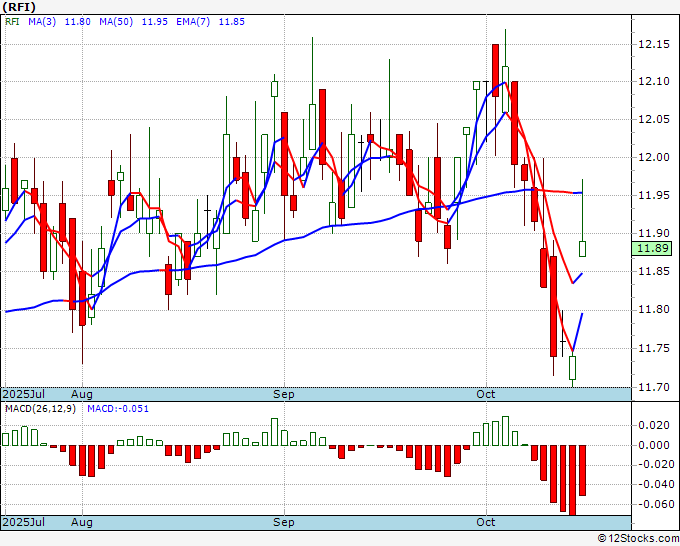Click the 11.90 price axis label
The height and width of the screenshot is (546, 680).
[654, 233]
